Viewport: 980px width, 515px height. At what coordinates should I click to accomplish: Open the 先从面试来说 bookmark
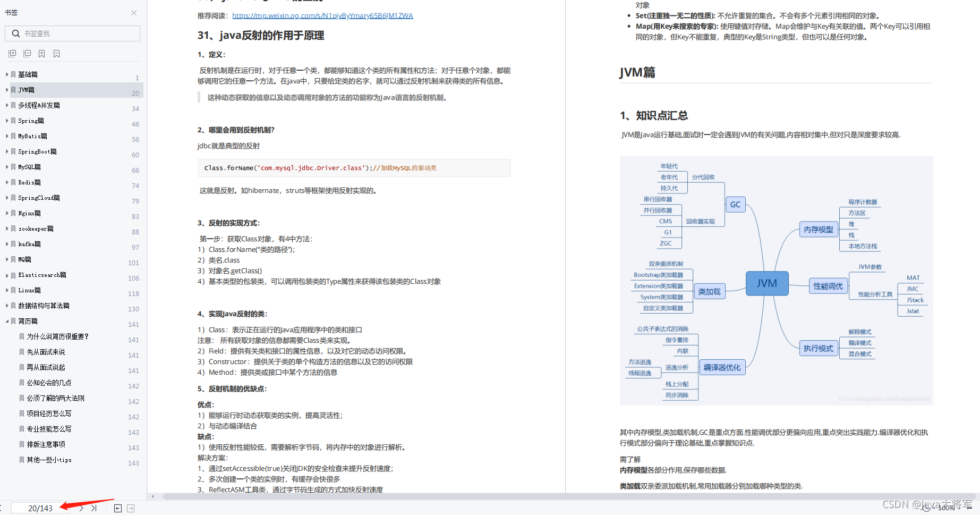(46, 352)
